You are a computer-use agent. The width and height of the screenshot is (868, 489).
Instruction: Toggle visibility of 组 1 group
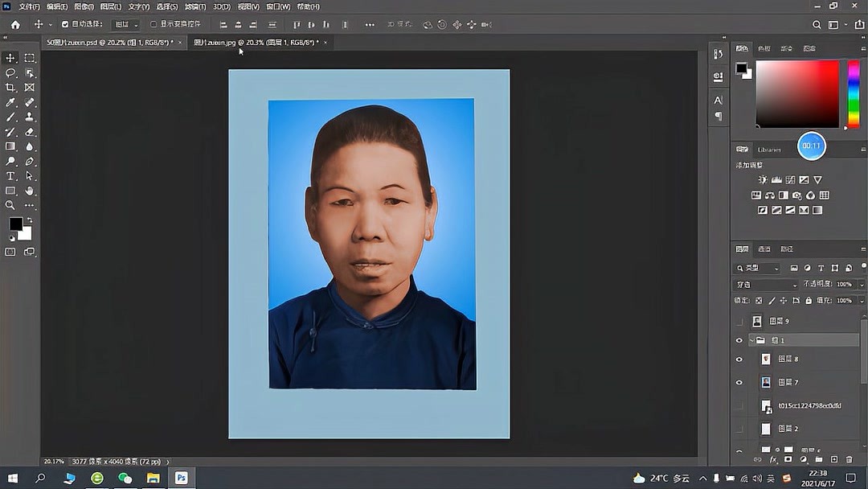point(739,341)
